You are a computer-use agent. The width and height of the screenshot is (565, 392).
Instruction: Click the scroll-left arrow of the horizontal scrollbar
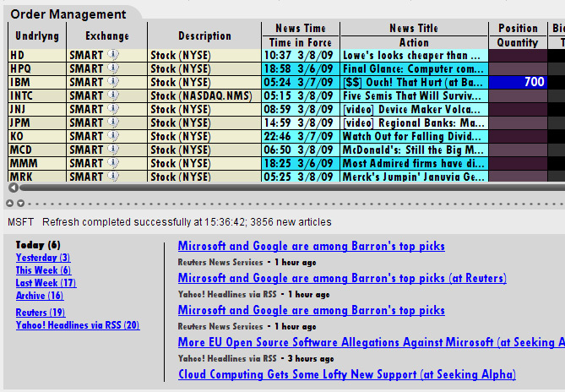(x=13, y=188)
